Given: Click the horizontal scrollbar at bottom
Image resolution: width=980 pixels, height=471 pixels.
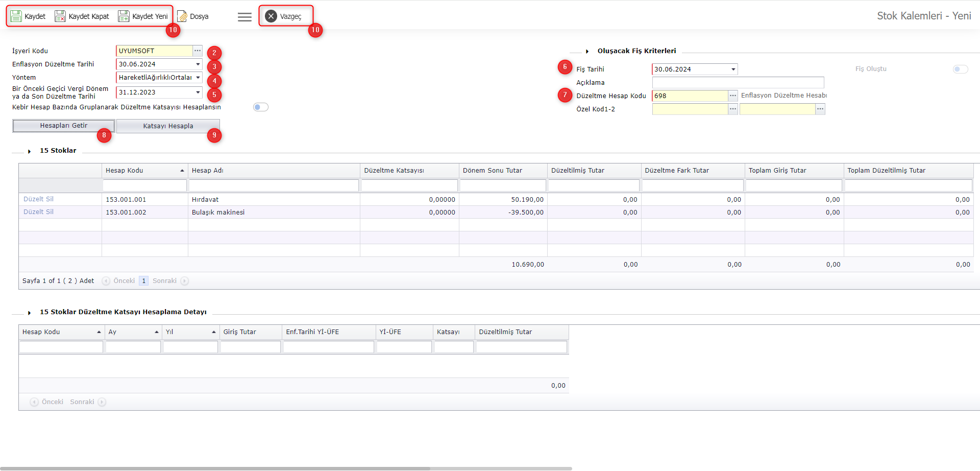Looking at the screenshot, I should (214, 468).
